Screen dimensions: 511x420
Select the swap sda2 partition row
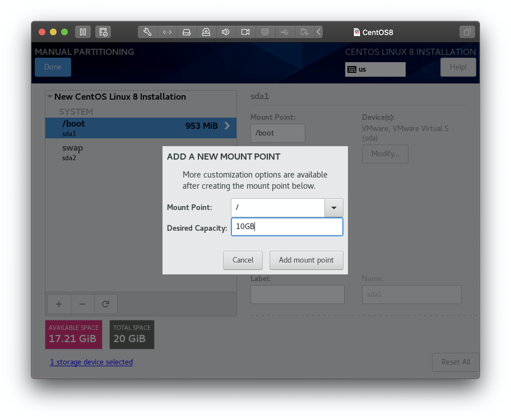[104, 153]
